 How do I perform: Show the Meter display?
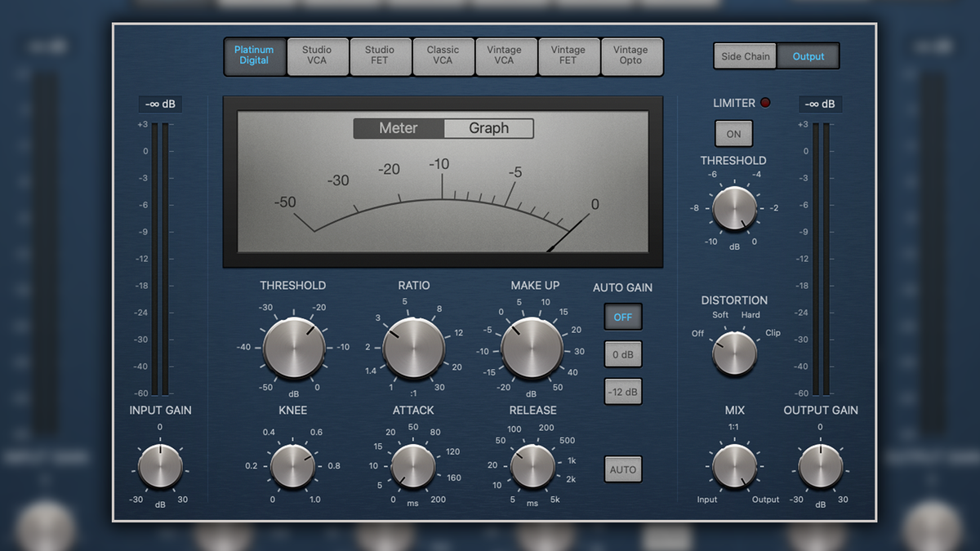pos(399,128)
